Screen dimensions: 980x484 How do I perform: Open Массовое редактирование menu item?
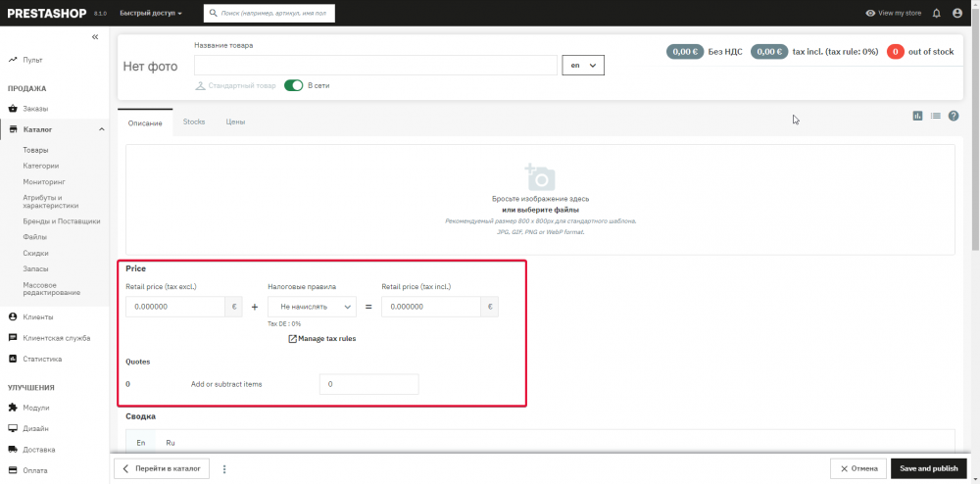coord(51,288)
